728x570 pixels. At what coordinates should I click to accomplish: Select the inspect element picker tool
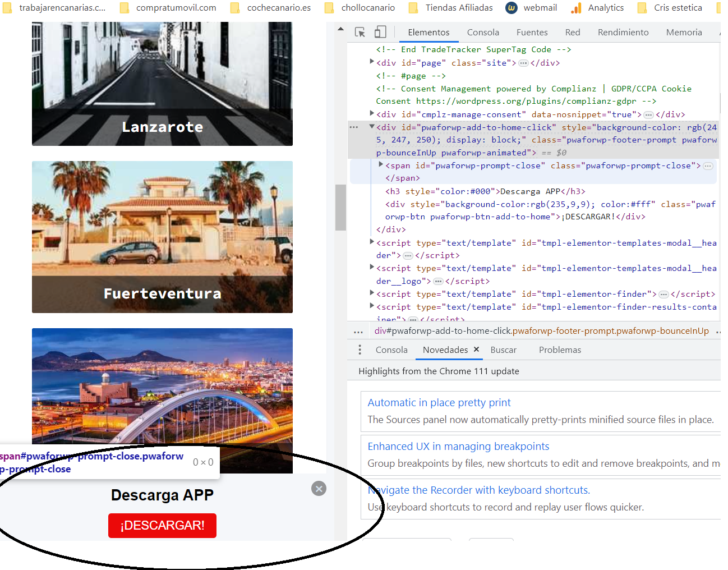pos(360,33)
